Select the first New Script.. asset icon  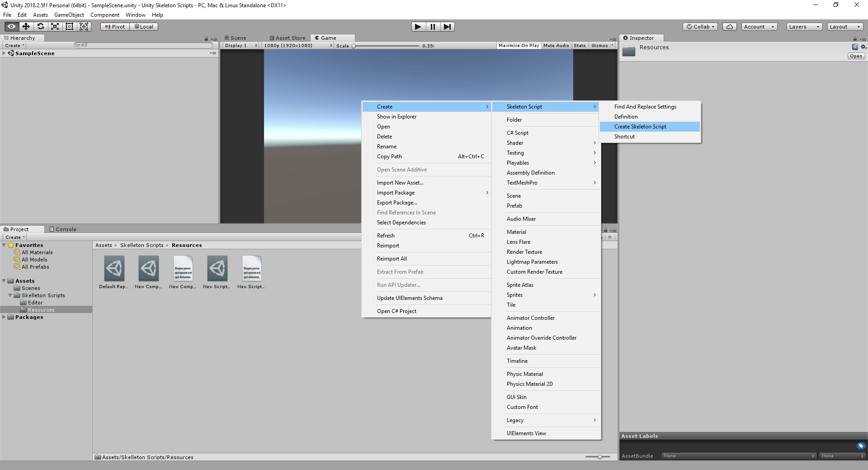[x=217, y=269]
